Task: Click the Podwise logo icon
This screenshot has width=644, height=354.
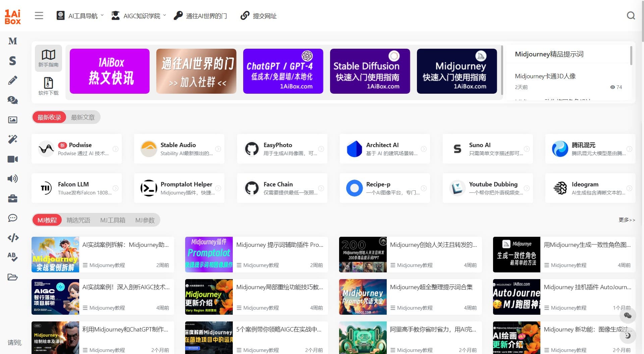Action: [x=46, y=149]
